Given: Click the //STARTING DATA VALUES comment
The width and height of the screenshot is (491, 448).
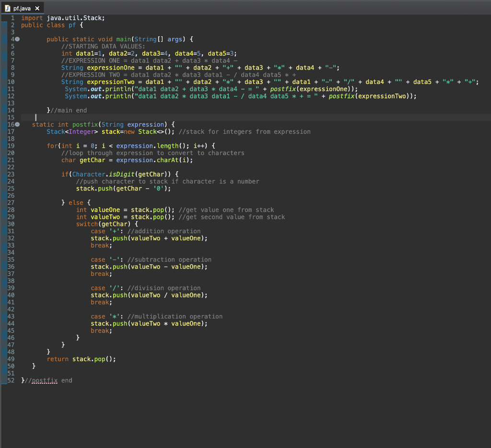Looking at the screenshot, I should (x=104, y=47).
